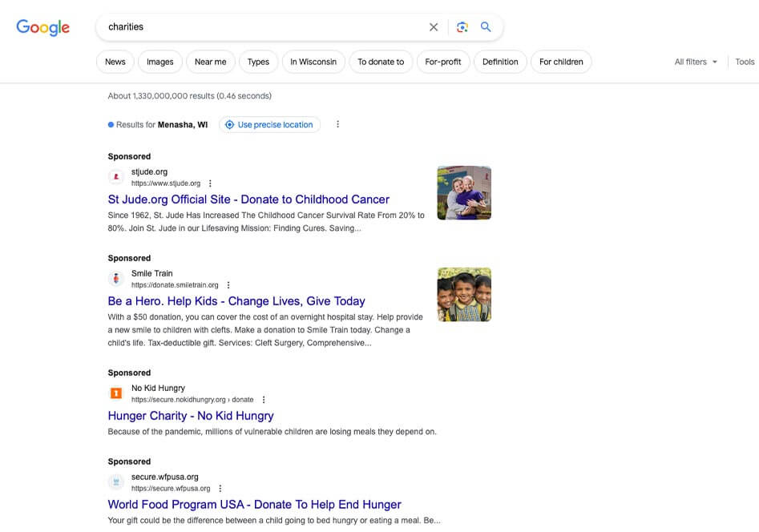Select the News filter chip

[115, 62]
